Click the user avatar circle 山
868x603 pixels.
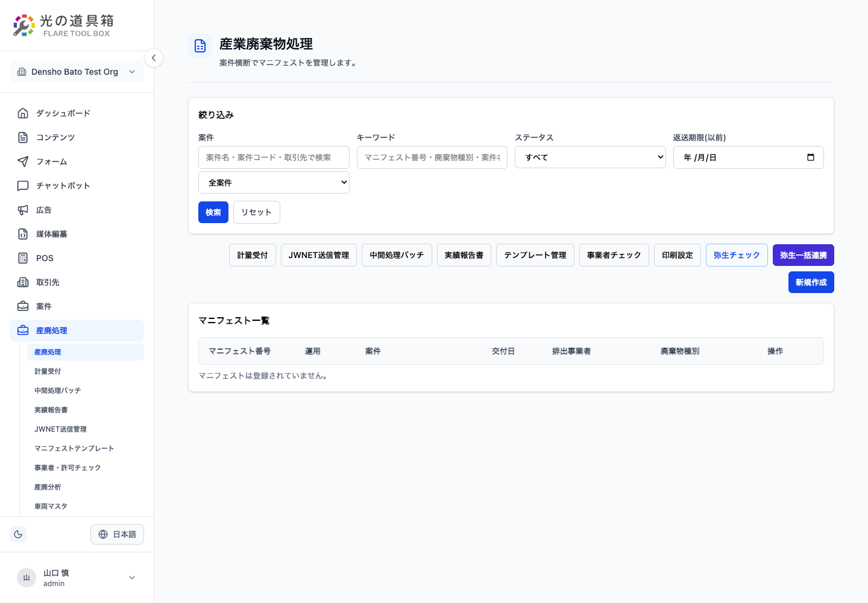click(x=27, y=578)
